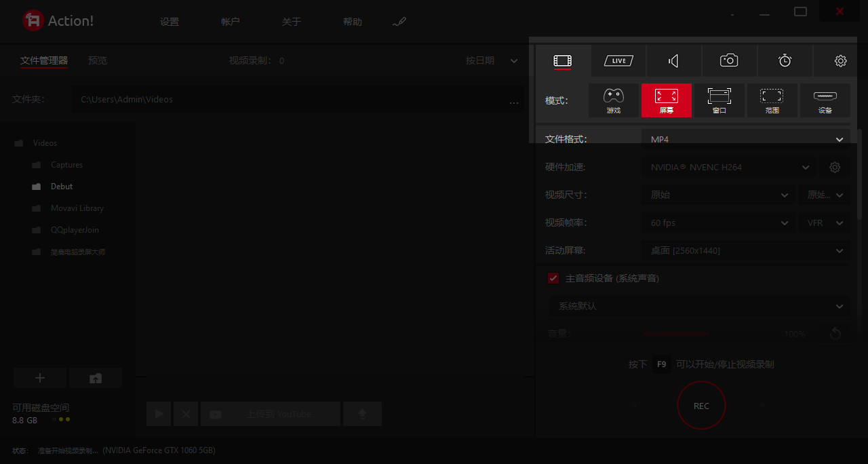Open the audio recording panel with speaker icon

(673, 60)
